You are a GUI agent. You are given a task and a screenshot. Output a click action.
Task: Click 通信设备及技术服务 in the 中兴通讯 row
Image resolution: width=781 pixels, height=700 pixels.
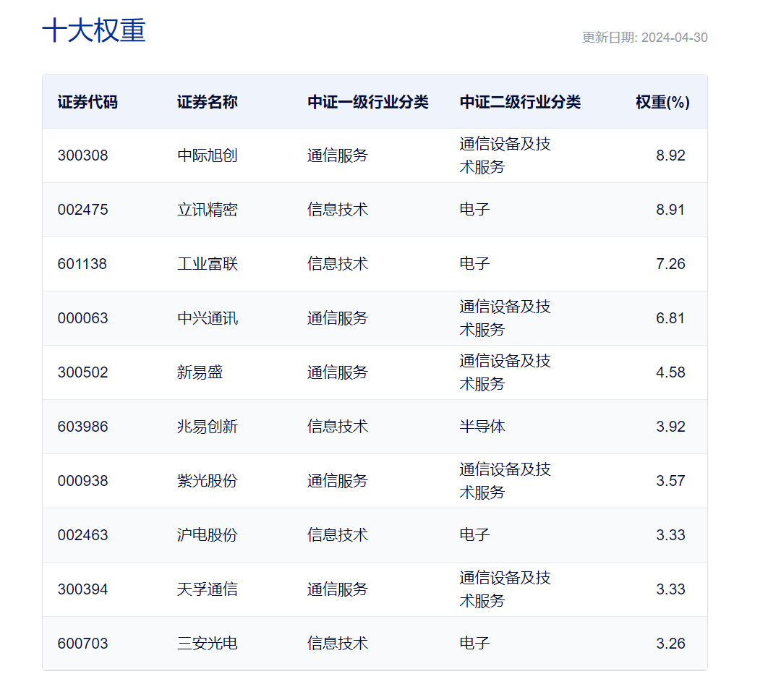505,318
